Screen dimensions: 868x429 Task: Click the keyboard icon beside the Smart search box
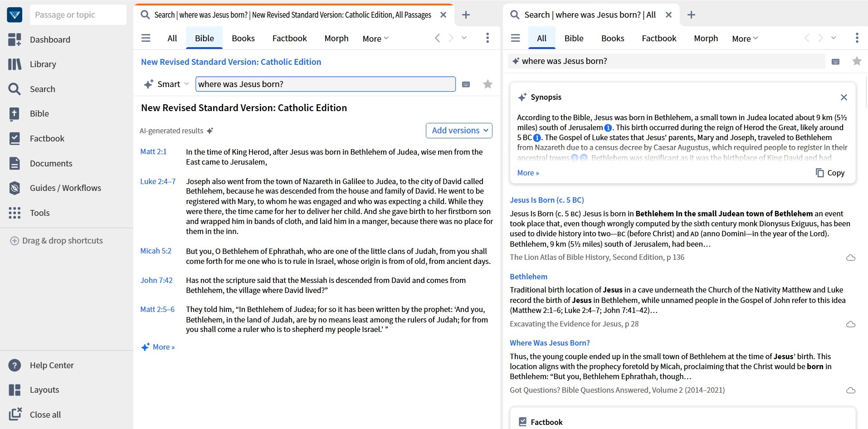(x=466, y=84)
